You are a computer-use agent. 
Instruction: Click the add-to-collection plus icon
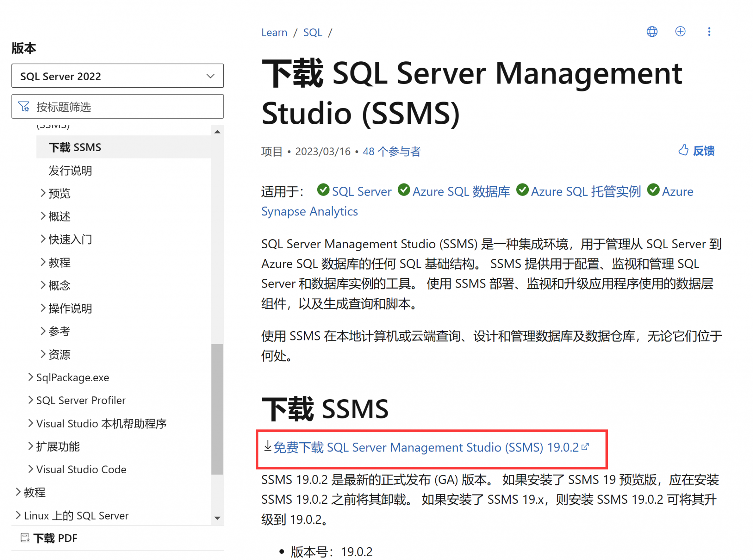tap(680, 32)
